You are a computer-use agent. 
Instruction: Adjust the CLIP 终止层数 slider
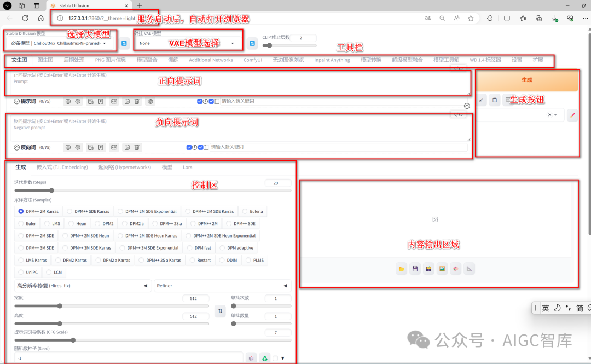pyautogui.click(x=289, y=45)
